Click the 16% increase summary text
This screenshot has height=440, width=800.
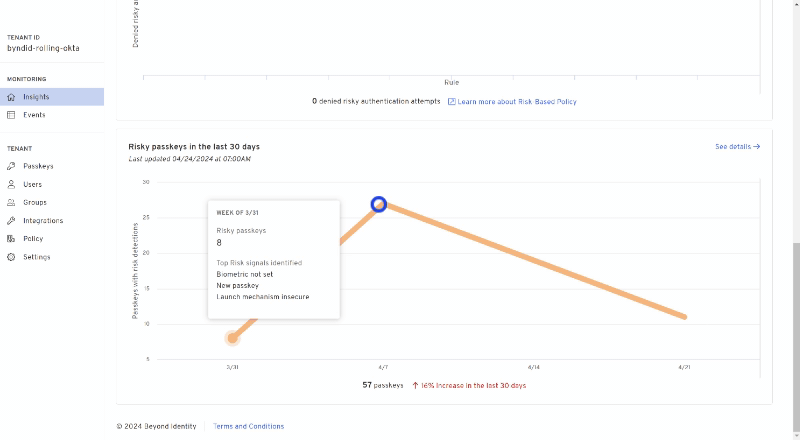pyautogui.click(x=473, y=385)
